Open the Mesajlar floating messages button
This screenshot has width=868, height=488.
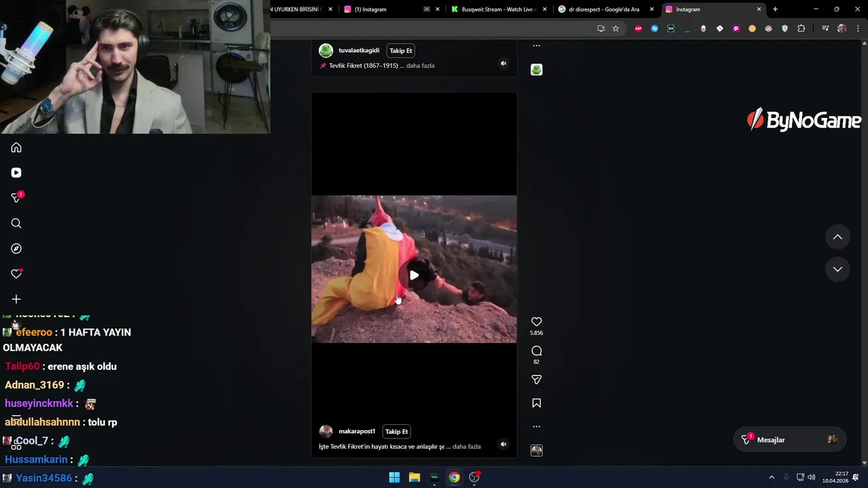(789, 440)
